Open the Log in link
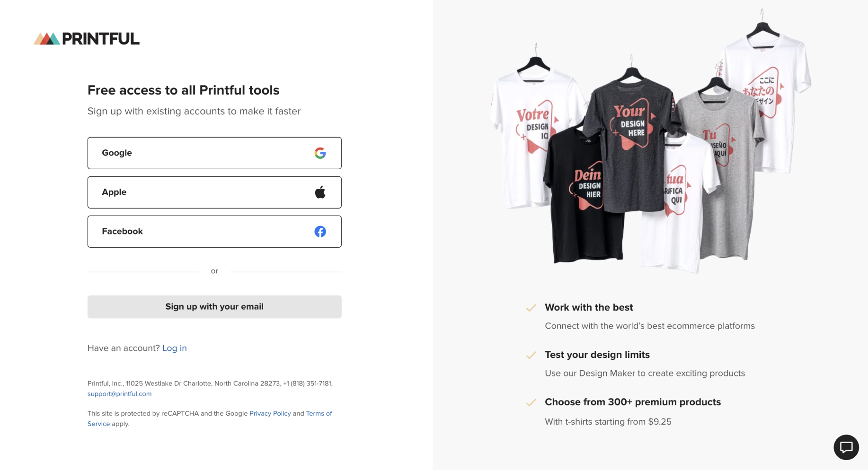 (174, 348)
